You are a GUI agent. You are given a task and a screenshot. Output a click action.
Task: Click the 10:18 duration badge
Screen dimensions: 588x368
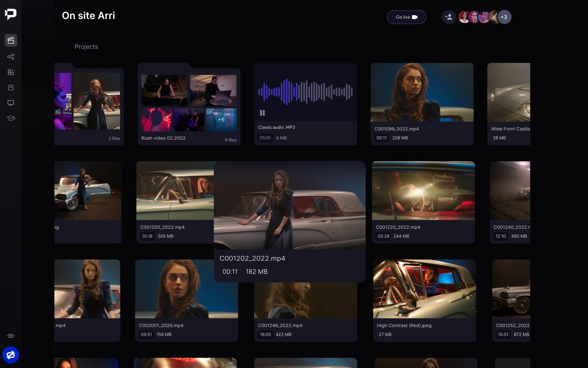click(x=147, y=236)
